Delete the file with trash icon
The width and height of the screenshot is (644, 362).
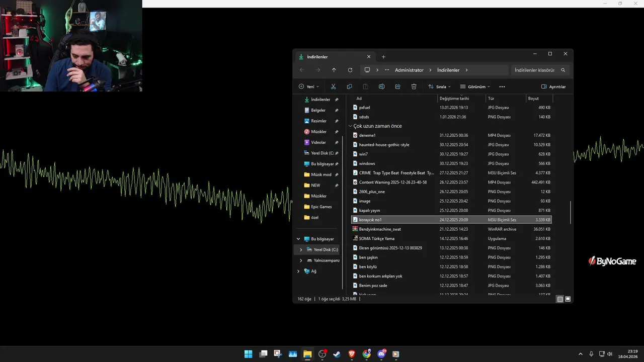tap(414, 86)
